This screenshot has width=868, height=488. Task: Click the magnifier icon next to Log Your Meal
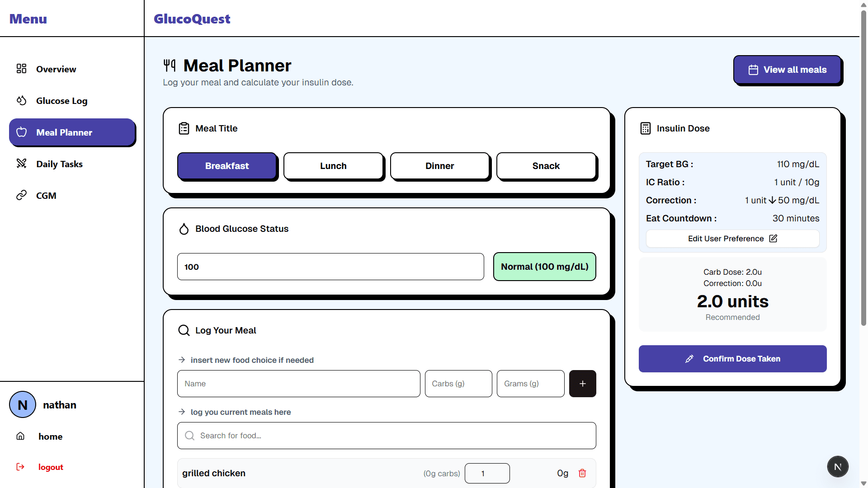184,330
